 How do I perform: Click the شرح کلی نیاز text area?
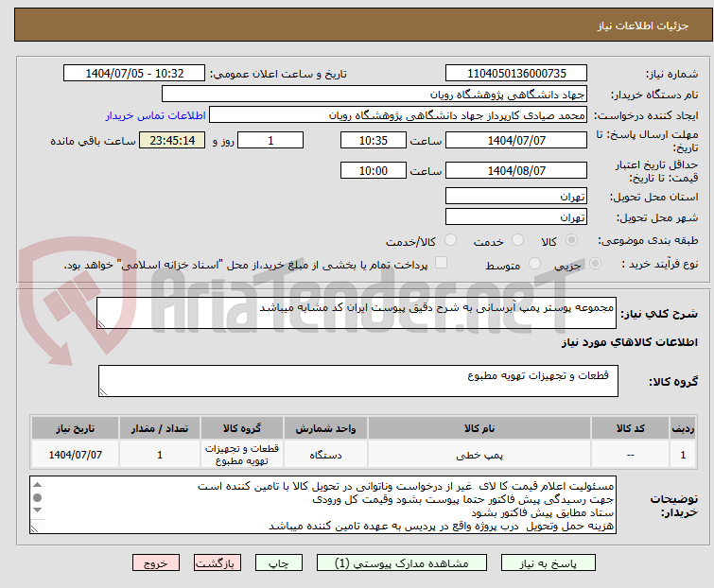coord(357,313)
